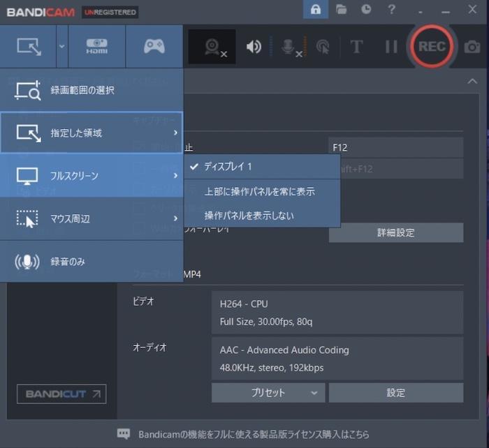Click the マウス周辺 cursor icon
This screenshot has height=448, width=489.
coord(27,218)
